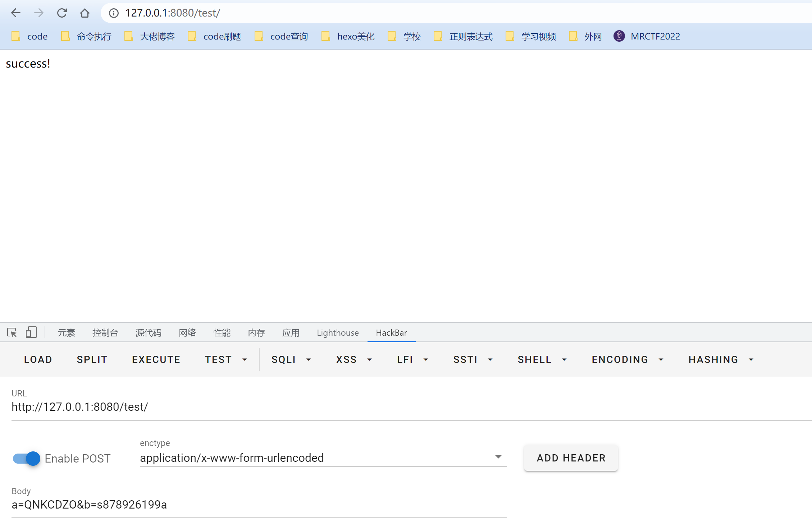Reload the page with refresh icon
Viewport: 812px width, 524px height.
tap(62, 13)
